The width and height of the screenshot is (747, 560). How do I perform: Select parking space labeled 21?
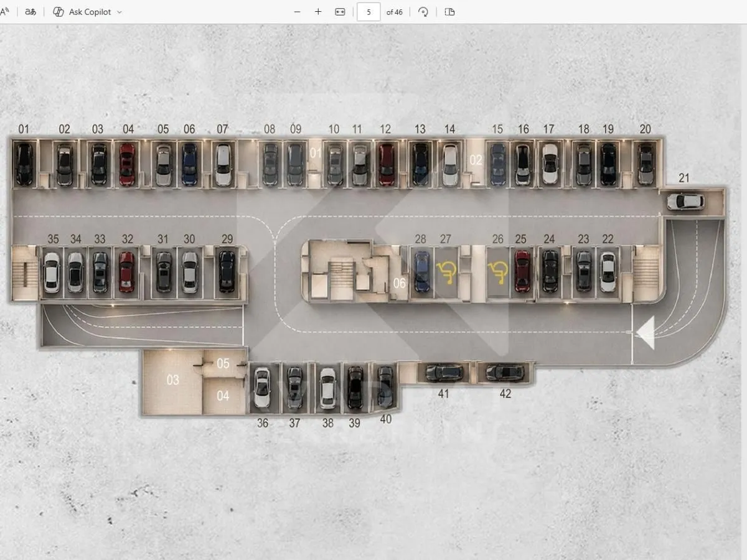(685, 202)
